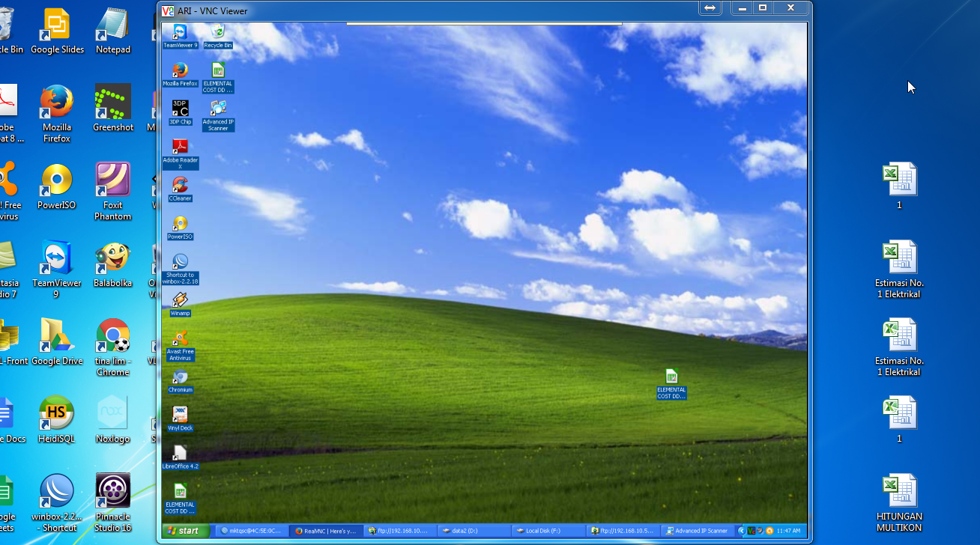
Task: Open TeamViewer 9 on the remote VNC desktop
Action: [180, 36]
